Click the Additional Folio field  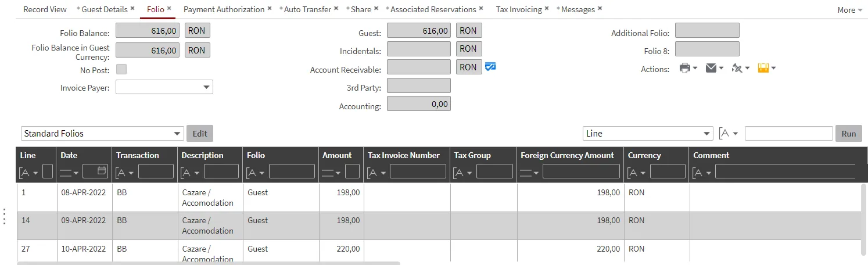click(707, 30)
